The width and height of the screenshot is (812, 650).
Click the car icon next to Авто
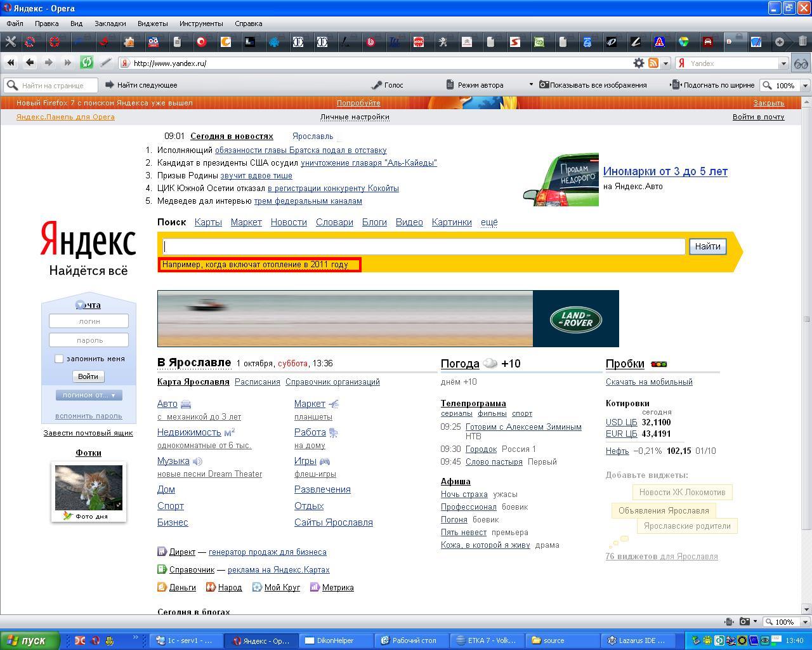click(186, 404)
